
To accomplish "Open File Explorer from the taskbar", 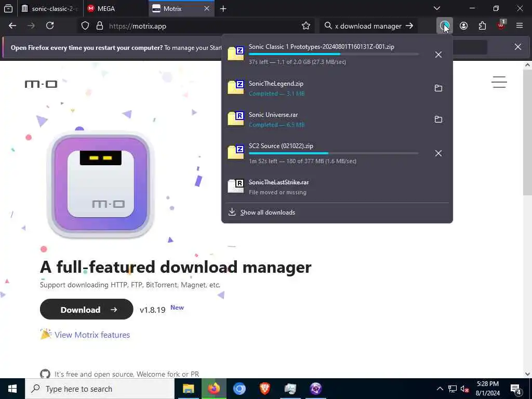I will (x=188, y=389).
